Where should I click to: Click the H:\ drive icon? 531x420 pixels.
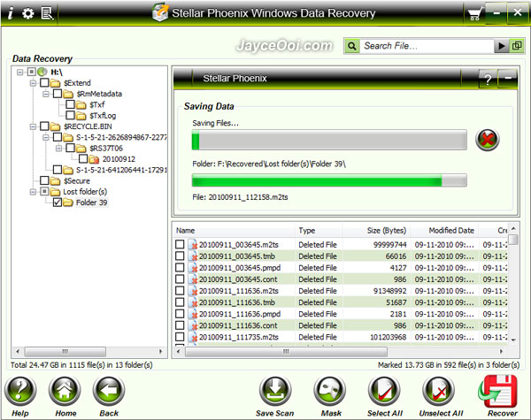point(42,72)
